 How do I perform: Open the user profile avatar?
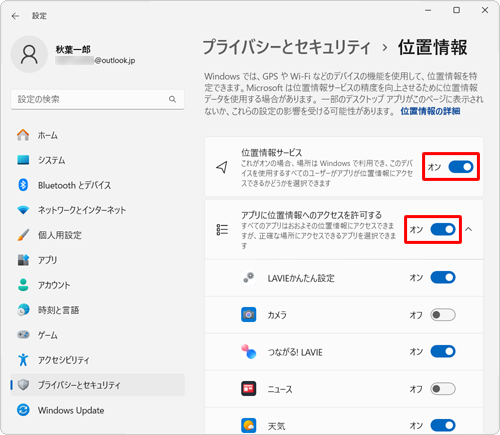coord(29,54)
